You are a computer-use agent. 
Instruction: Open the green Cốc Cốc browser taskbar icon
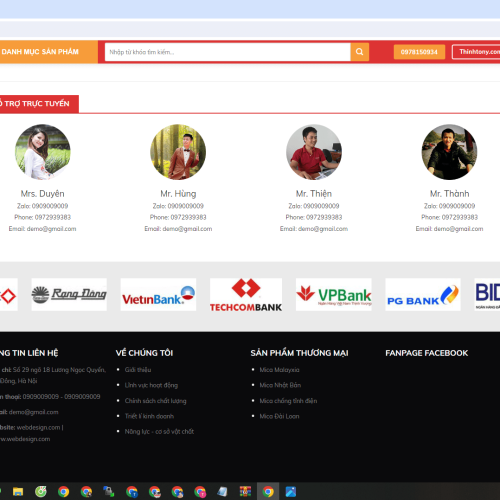tap(41, 492)
